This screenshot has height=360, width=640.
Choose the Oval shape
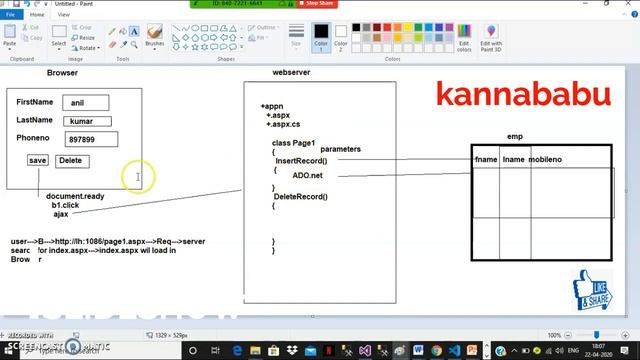tap(195, 28)
